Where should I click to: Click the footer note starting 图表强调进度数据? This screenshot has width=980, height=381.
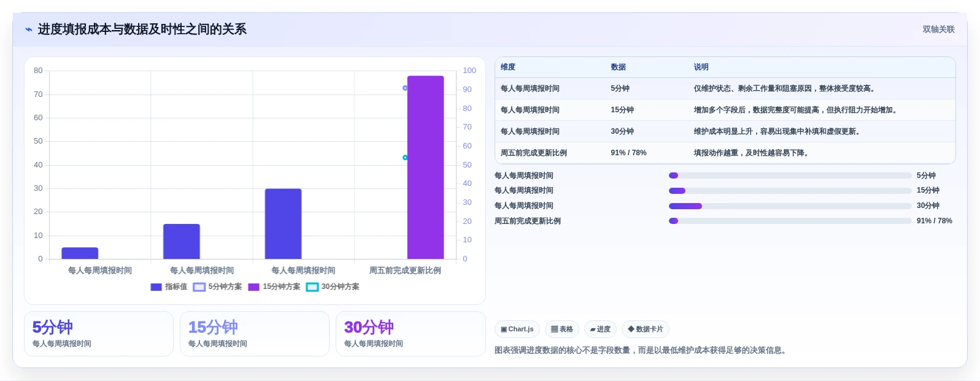(642, 350)
